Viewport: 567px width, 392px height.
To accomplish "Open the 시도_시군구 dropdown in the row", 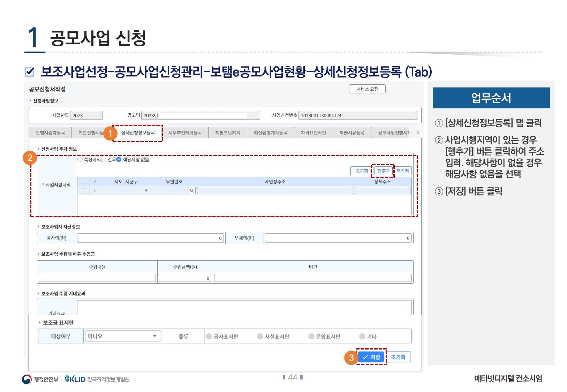I will click(146, 191).
